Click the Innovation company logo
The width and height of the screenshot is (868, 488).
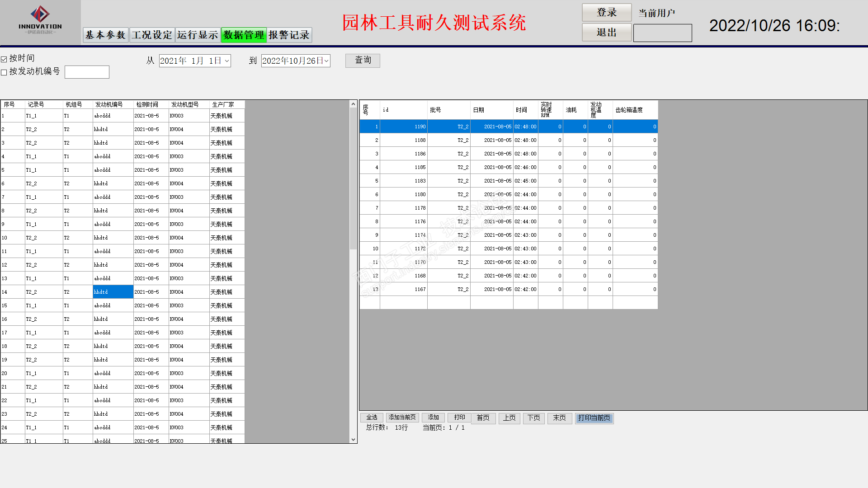[40, 20]
